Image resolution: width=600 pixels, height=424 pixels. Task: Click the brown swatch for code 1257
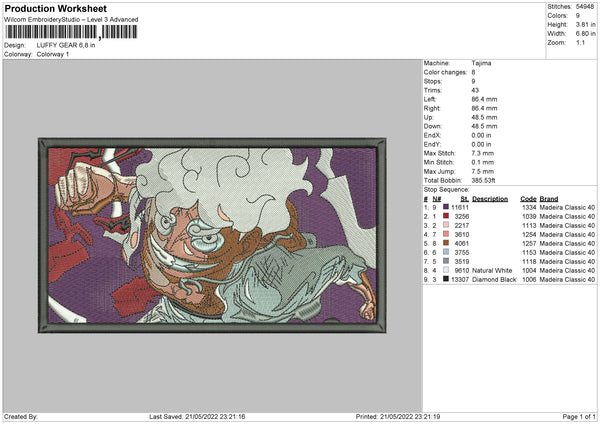click(x=446, y=243)
